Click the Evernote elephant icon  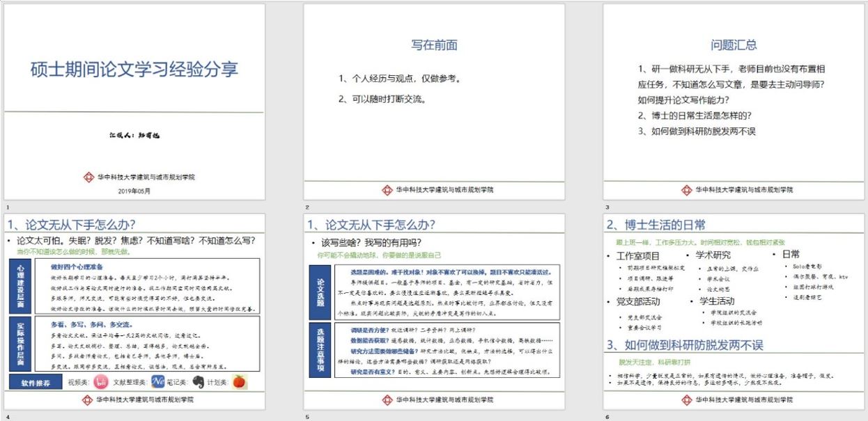pyautogui.click(x=199, y=381)
